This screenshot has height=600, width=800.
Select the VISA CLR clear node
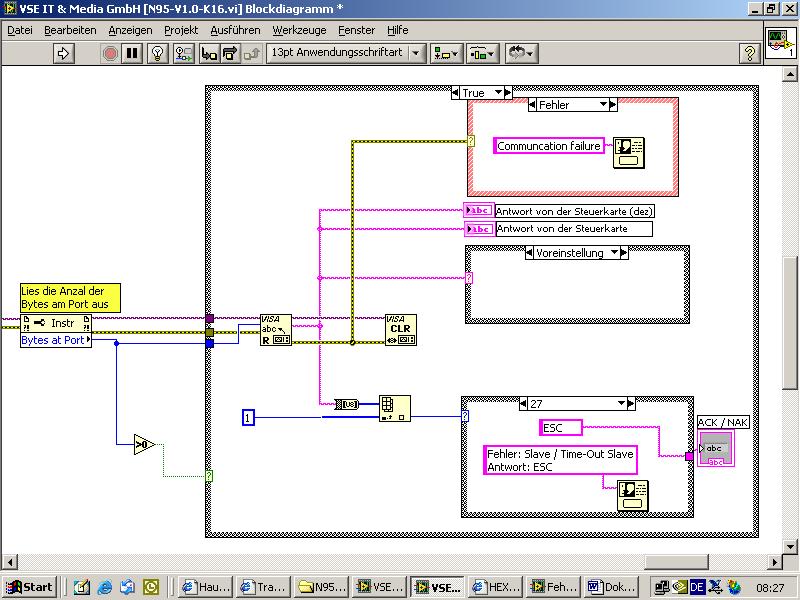(x=401, y=330)
